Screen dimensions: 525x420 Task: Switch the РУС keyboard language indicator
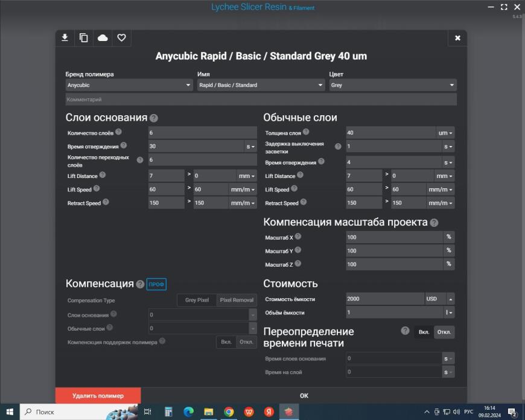point(469,412)
